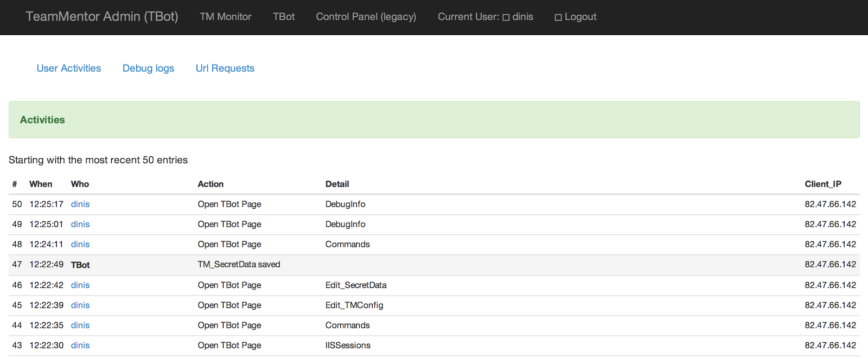
Task: Click the timestamp 12:22:42
Action: (46, 285)
